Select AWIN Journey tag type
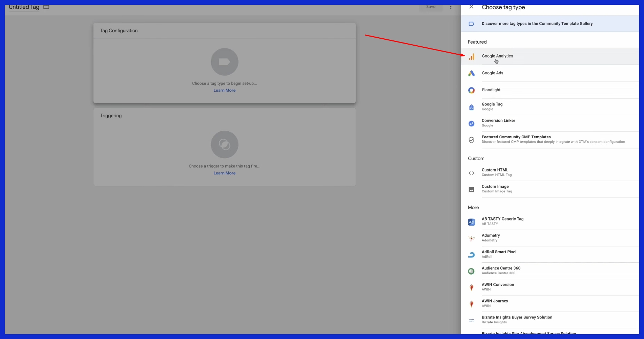 [550, 303]
